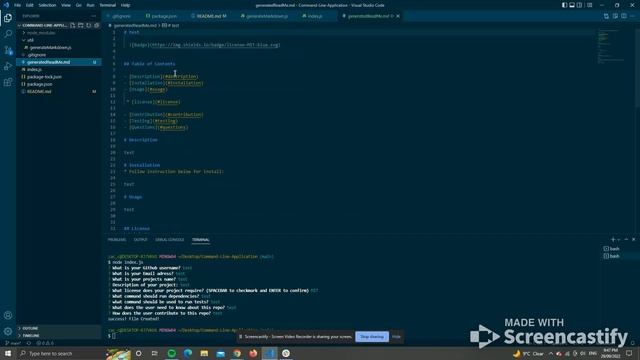This screenshot has height=360, width=640.
Task: Open the Run and Debug view
Action: (x=8, y=66)
